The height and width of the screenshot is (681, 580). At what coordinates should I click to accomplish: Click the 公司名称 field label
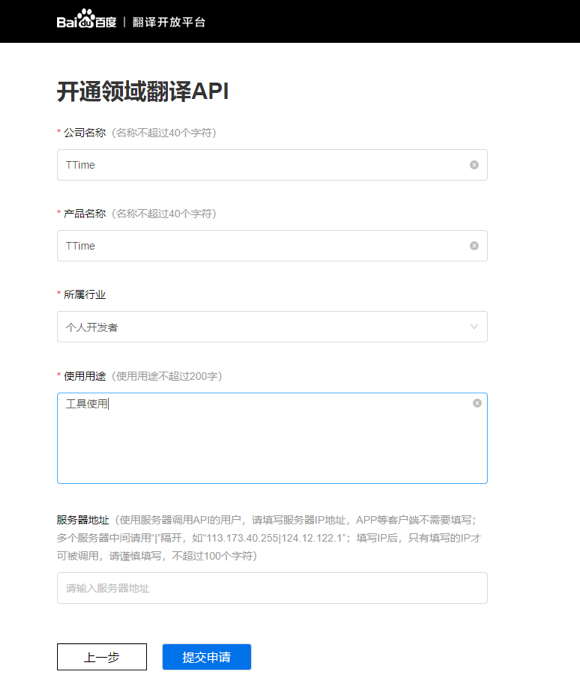tap(85, 133)
